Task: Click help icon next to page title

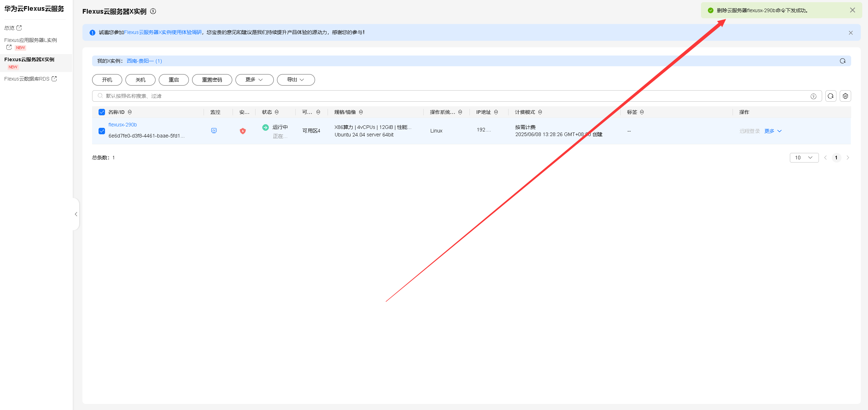Action: tap(153, 11)
